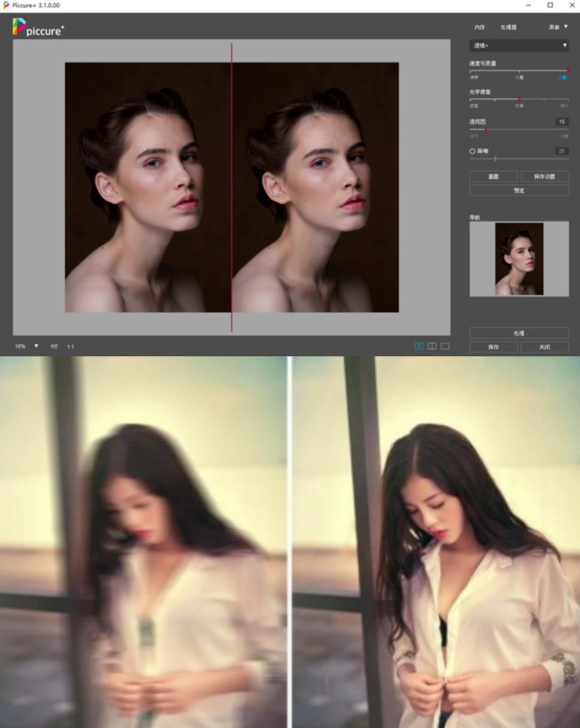Image resolution: width=580 pixels, height=728 pixels.
Task: Click the 重置 reset button
Action: click(493, 177)
